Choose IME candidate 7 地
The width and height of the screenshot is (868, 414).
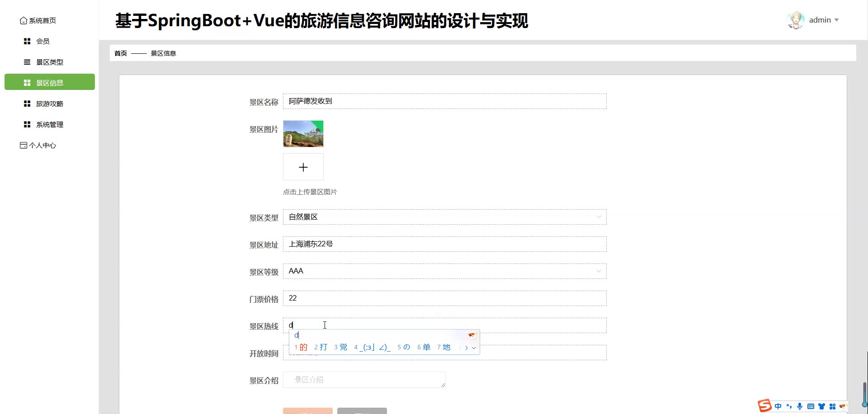click(443, 347)
